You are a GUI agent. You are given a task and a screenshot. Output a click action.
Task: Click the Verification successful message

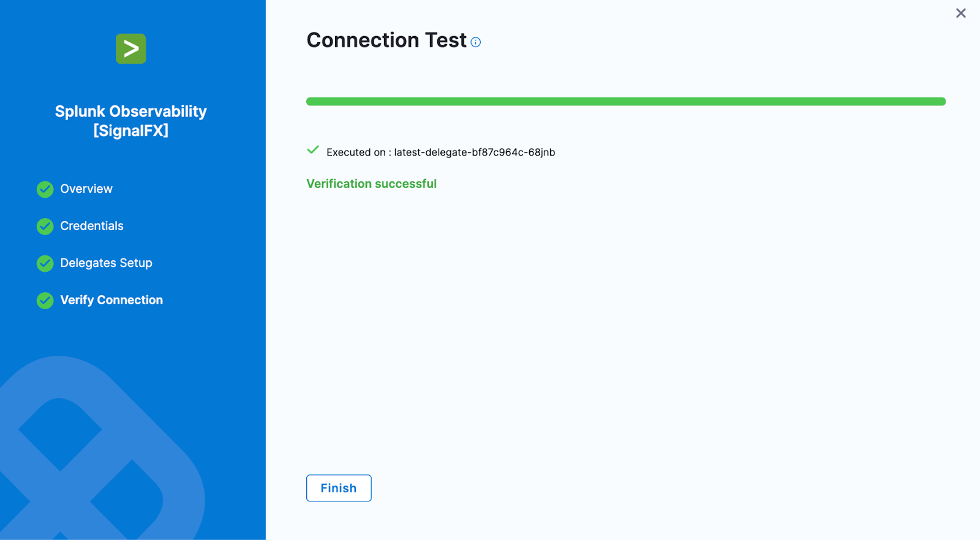[x=371, y=184]
